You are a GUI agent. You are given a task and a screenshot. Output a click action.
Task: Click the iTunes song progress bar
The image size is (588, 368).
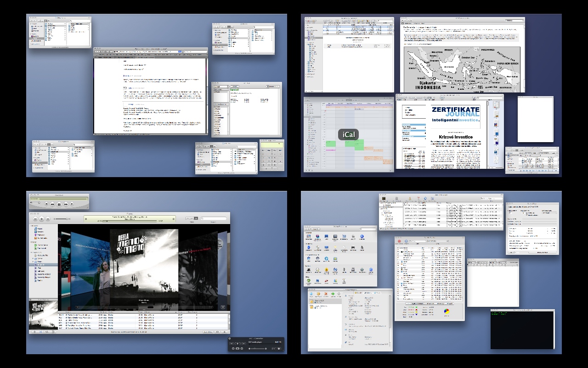tap(130, 221)
